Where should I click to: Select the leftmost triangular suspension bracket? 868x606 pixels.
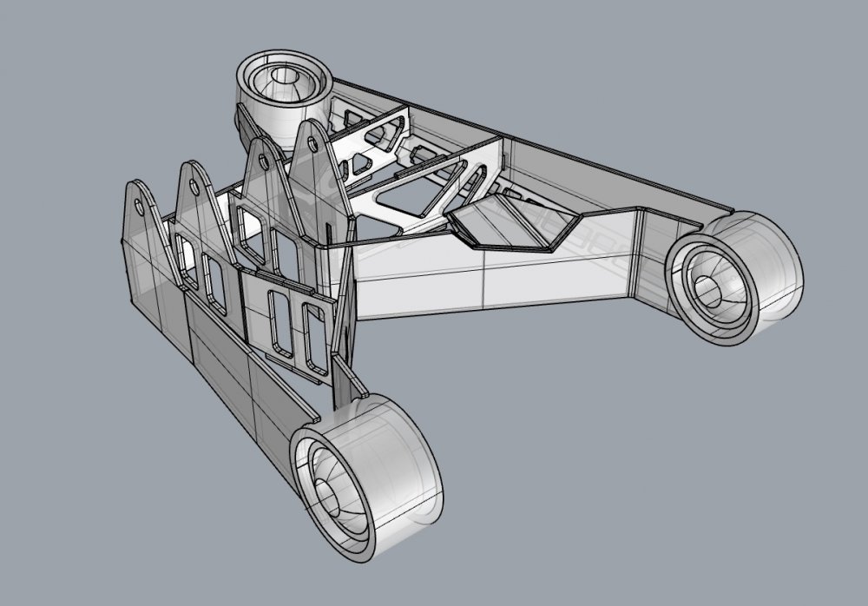point(143,217)
